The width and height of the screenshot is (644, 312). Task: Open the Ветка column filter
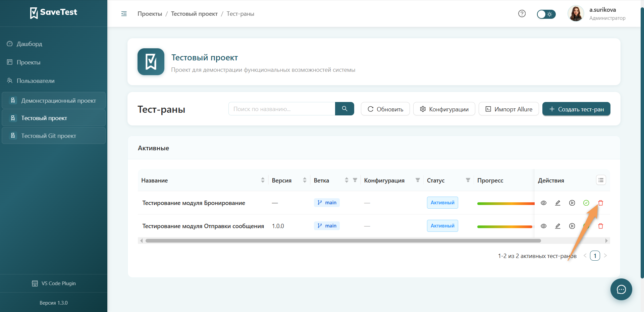355,180
